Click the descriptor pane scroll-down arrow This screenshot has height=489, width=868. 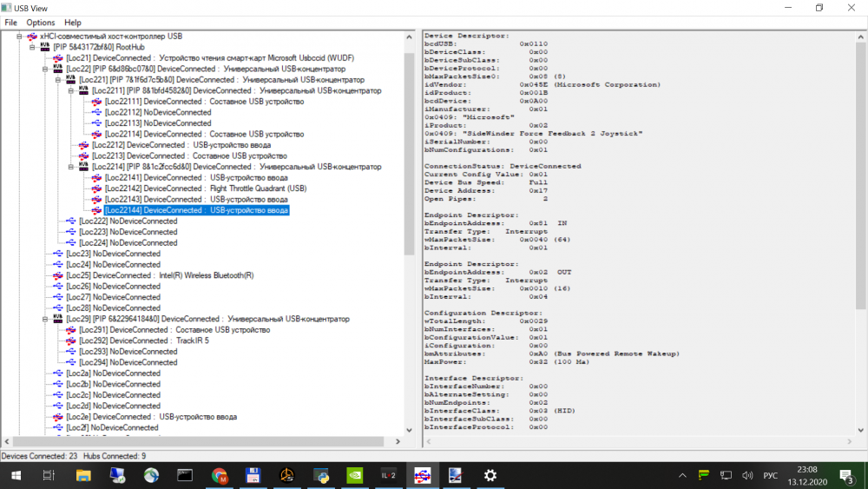click(861, 430)
